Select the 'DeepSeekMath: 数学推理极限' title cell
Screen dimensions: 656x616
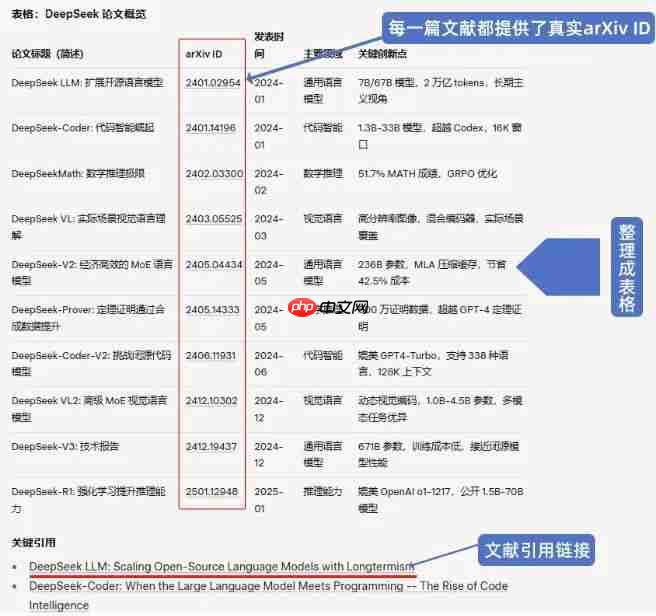[78, 174]
